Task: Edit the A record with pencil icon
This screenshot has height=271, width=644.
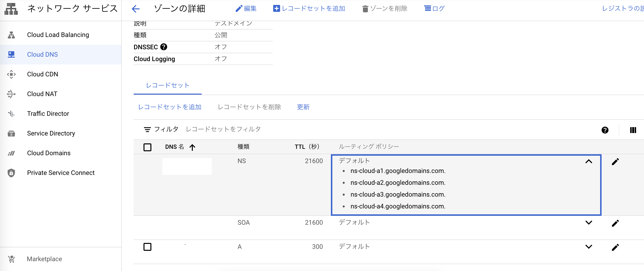Action: pyautogui.click(x=615, y=247)
